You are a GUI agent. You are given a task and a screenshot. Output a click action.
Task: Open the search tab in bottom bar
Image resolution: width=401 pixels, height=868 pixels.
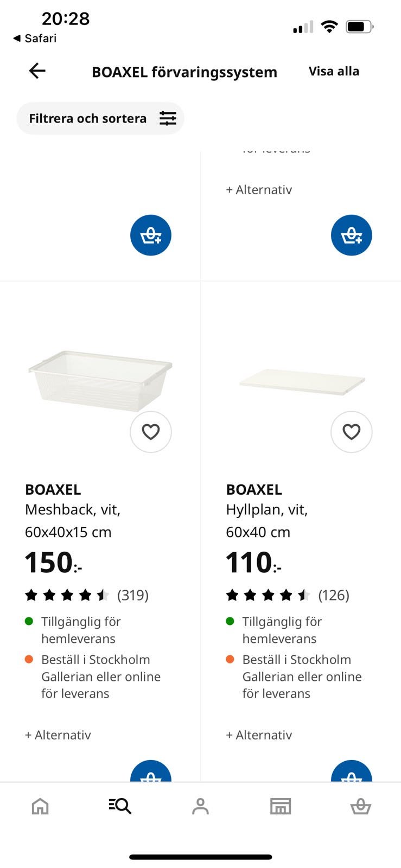[x=120, y=806]
